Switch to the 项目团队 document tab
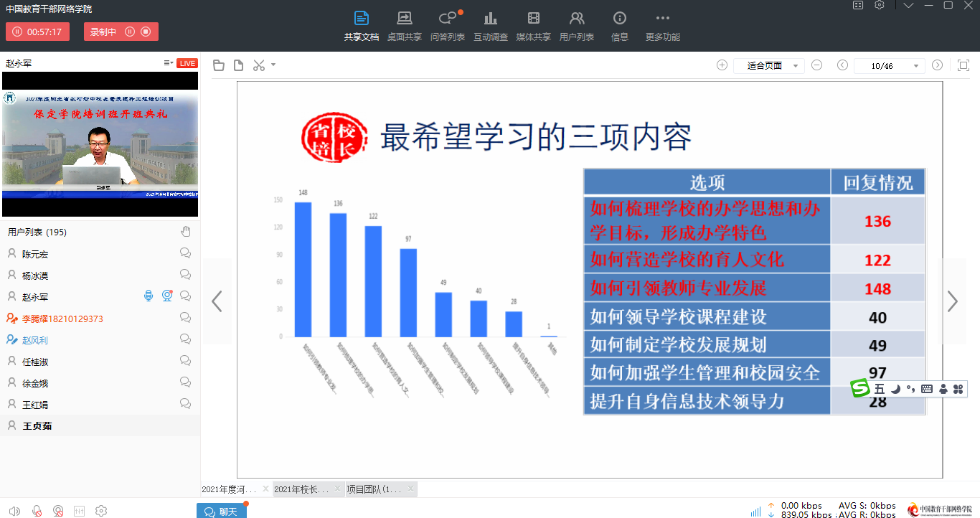The width and height of the screenshot is (980, 518). pyautogui.click(x=374, y=489)
